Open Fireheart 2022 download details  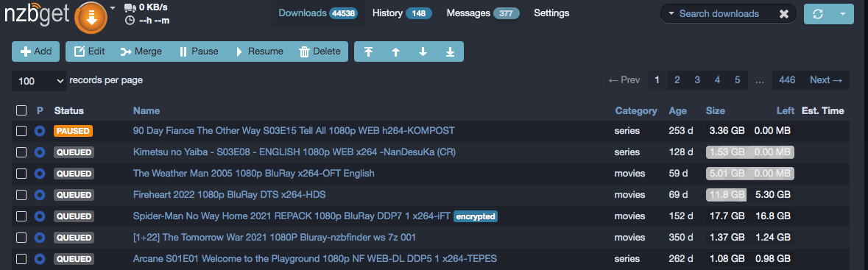[x=230, y=195]
